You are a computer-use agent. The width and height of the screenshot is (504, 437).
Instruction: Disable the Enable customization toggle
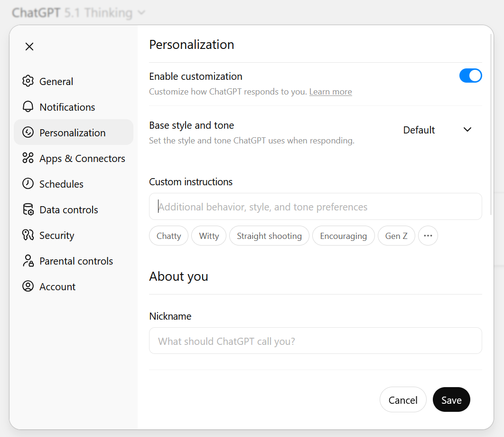point(470,76)
